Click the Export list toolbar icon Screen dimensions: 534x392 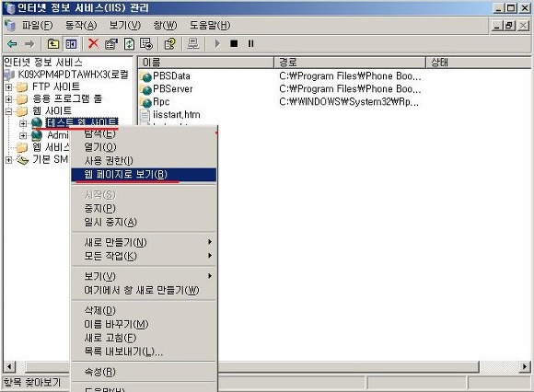point(146,44)
